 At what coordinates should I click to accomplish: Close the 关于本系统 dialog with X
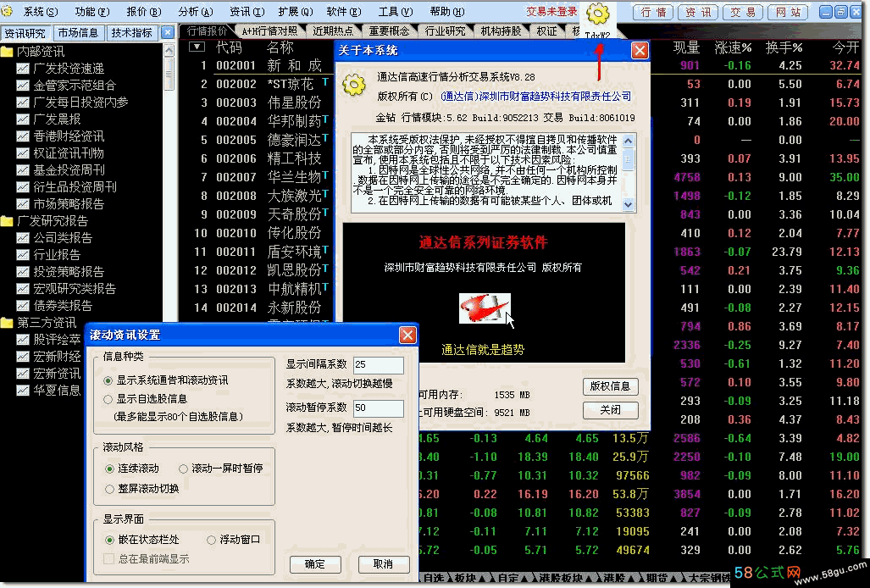pos(640,51)
